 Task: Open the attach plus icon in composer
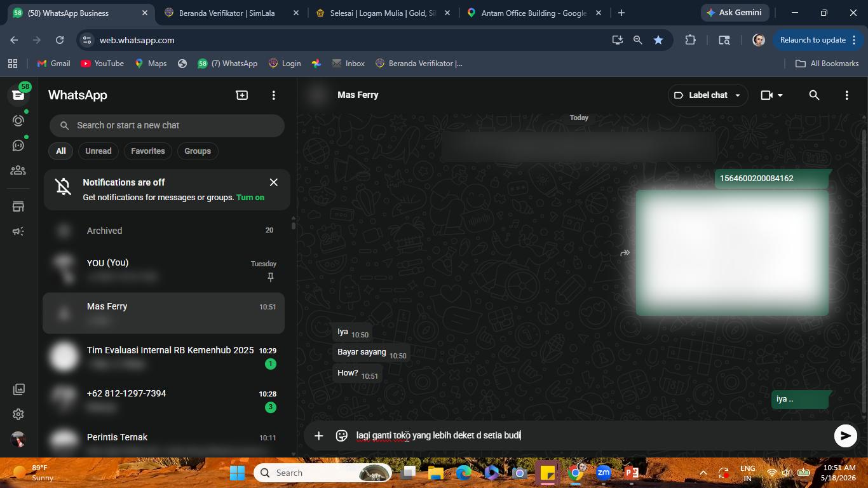click(x=318, y=435)
